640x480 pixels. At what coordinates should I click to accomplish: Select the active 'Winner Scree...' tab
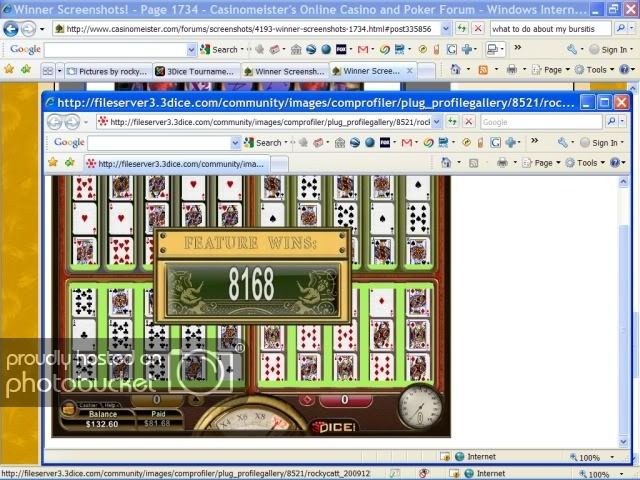click(371, 71)
